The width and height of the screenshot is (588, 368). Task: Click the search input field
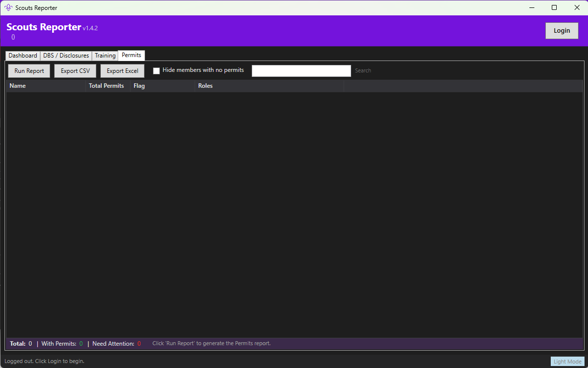pyautogui.click(x=301, y=70)
